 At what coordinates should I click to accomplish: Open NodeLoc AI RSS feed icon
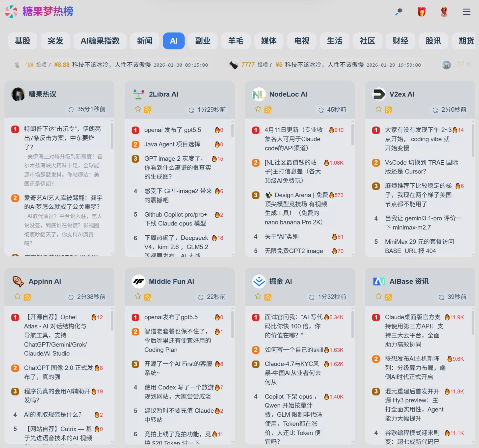pyautogui.click(x=268, y=110)
